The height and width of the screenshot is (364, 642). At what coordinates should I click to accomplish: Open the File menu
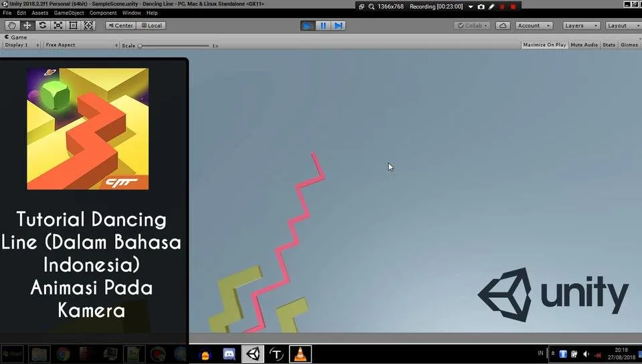(x=7, y=13)
